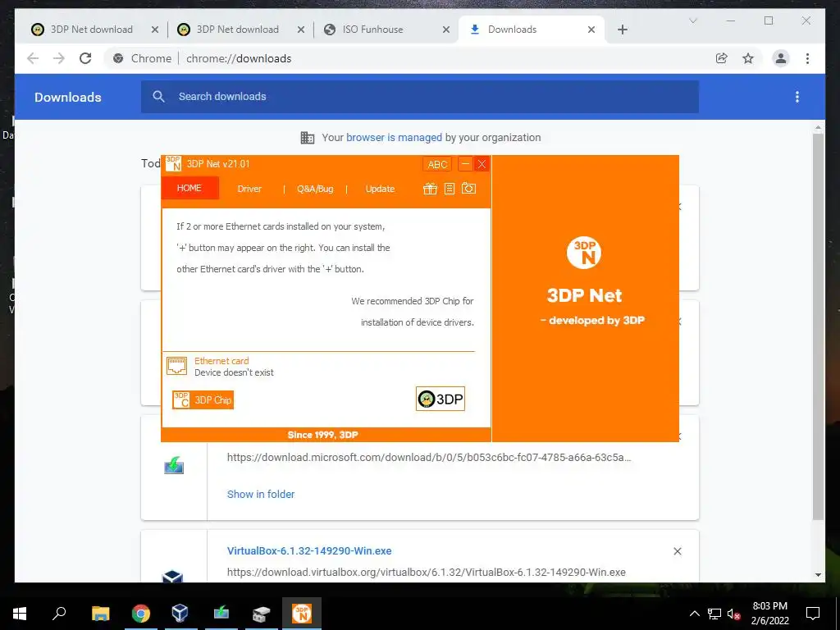Click the round 3DP N logo on orange panel
Image resolution: width=840 pixels, height=630 pixels.
[x=584, y=253]
